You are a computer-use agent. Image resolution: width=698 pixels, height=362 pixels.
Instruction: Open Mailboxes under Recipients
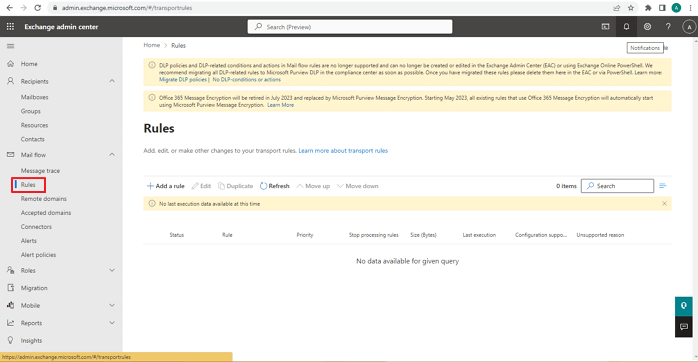(34, 97)
